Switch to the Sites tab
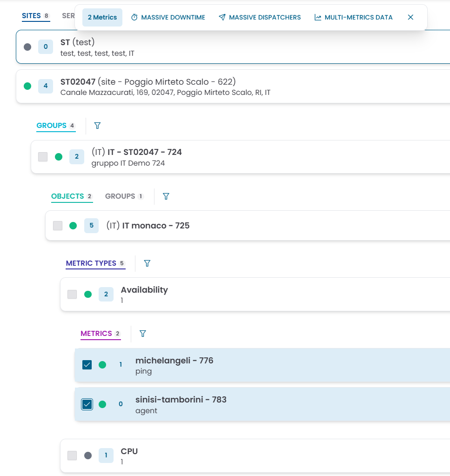Screen dimensions: 450x476 pos(32,16)
